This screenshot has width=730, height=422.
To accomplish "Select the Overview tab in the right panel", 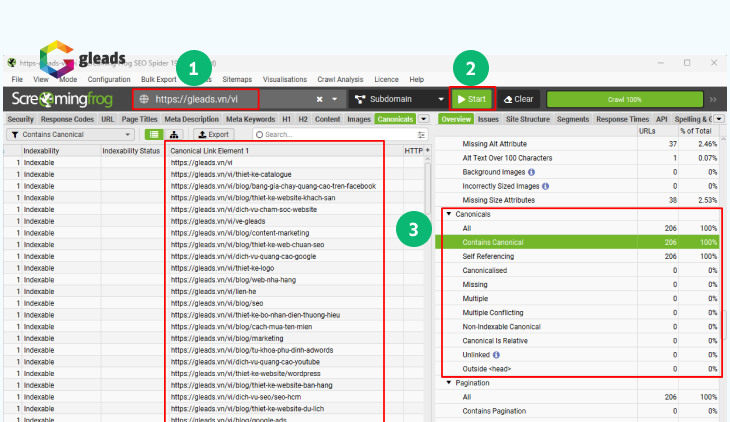I will point(456,119).
